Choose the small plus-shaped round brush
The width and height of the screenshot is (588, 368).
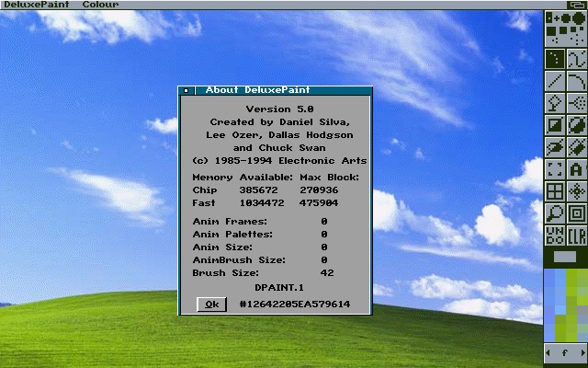point(557,18)
